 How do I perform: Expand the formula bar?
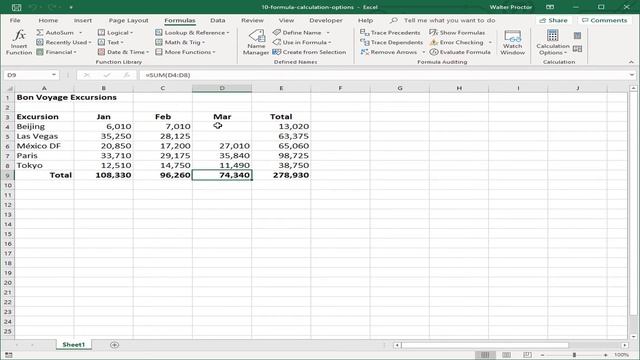pos(632,75)
